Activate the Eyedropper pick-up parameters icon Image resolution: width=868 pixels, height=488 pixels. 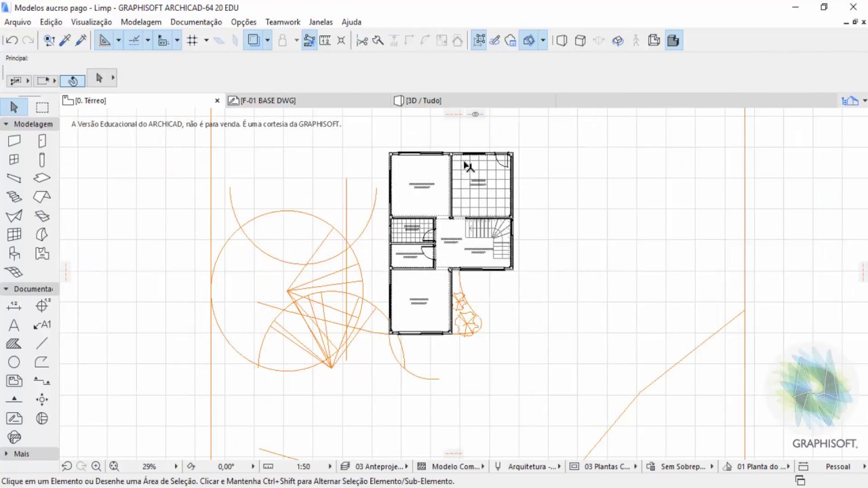65,41
